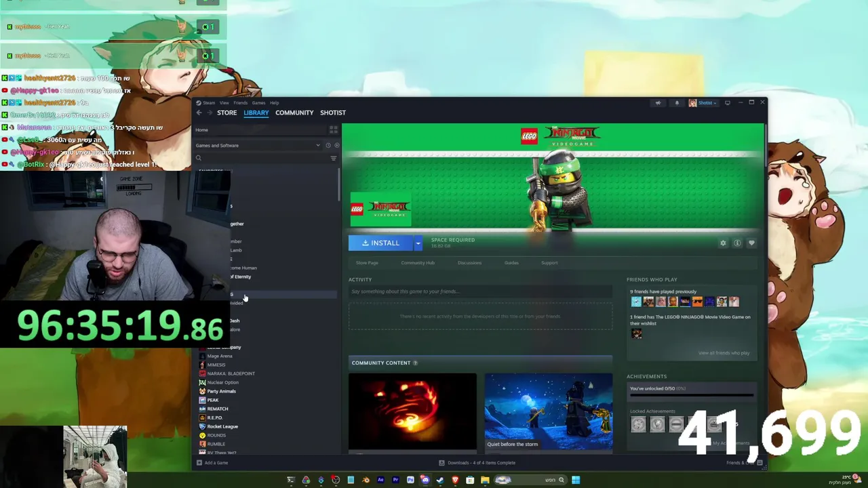The height and width of the screenshot is (488, 868).
Task: Click the achievements progress bar
Action: (x=692, y=394)
